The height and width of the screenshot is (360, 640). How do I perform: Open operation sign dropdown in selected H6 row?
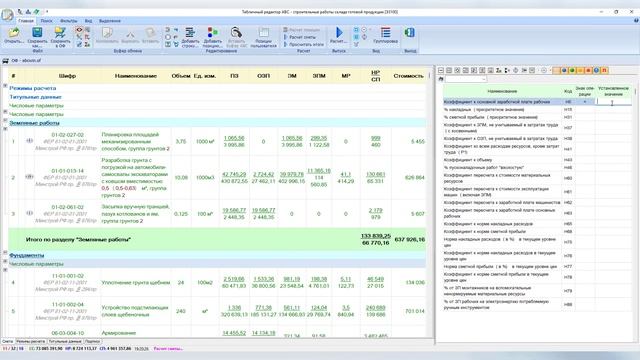click(584, 102)
